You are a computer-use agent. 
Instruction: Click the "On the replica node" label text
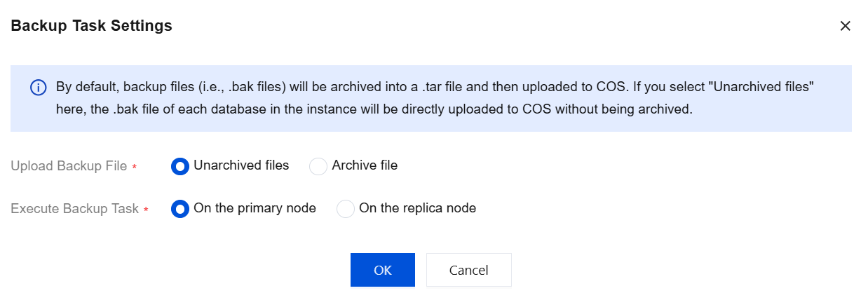point(417,208)
